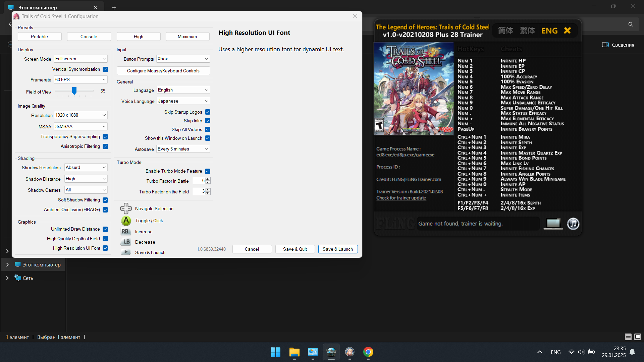644x362 pixels.
Task: Click the anime character taskbar icon
Action: (350, 352)
